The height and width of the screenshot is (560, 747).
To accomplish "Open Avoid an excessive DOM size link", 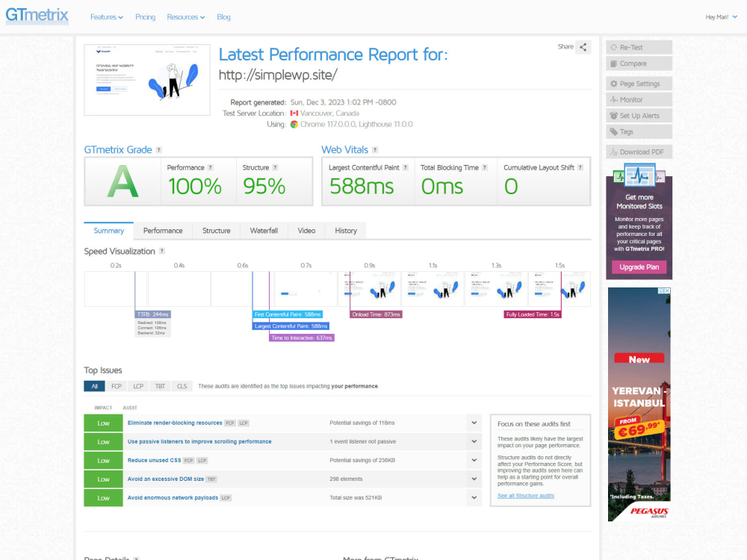I will (x=165, y=479).
